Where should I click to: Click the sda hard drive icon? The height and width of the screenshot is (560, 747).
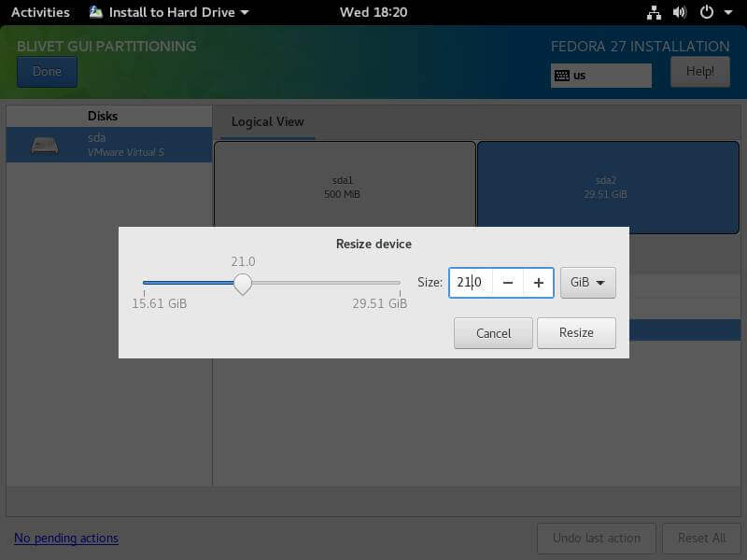coord(45,146)
